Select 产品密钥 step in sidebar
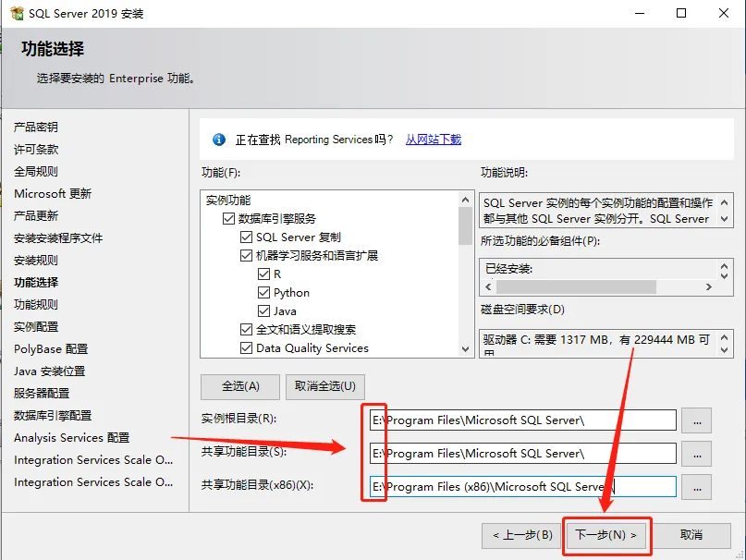This screenshot has height=560, width=746. coord(36,127)
